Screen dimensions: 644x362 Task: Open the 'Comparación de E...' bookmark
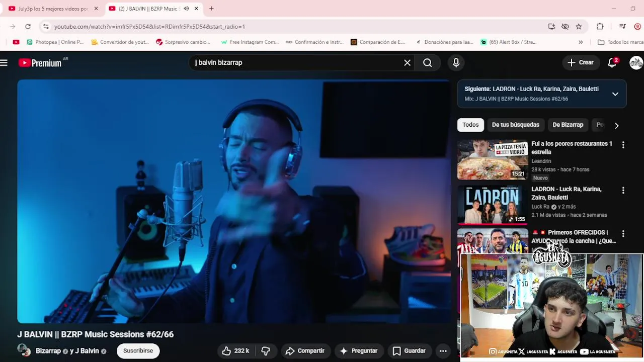(378, 42)
